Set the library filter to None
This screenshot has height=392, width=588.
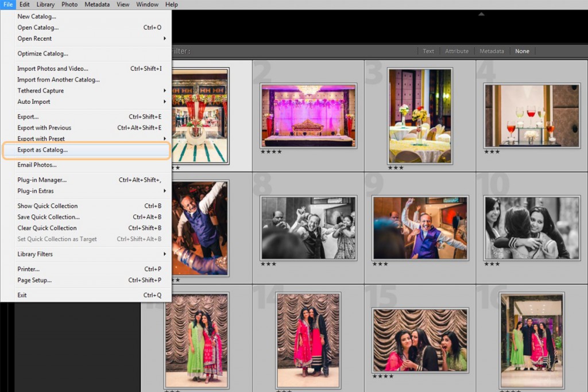click(522, 51)
